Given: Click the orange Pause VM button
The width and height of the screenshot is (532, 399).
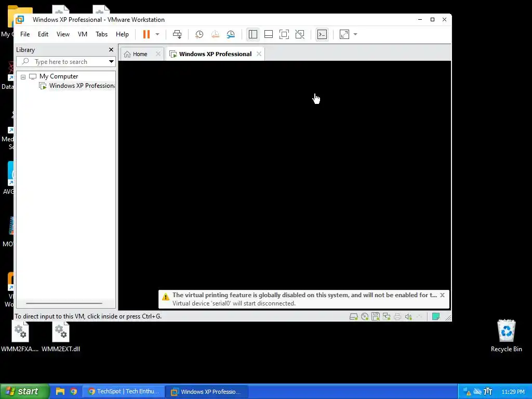Looking at the screenshot, I should 146,34.
